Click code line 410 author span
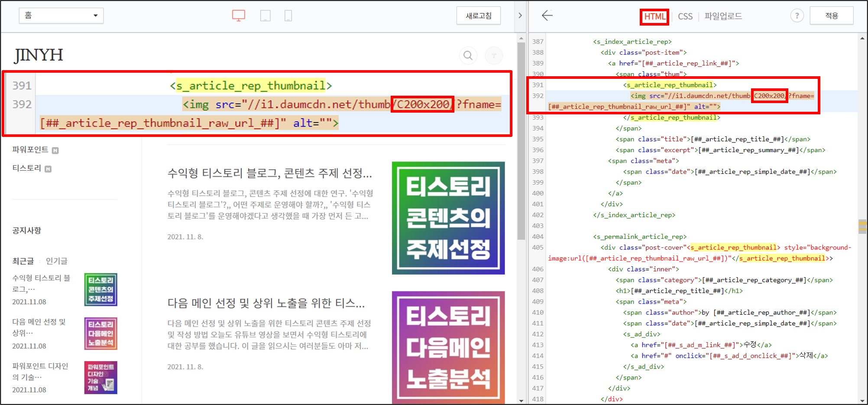Viewport: 868px width, 405px height. (730, 312)
